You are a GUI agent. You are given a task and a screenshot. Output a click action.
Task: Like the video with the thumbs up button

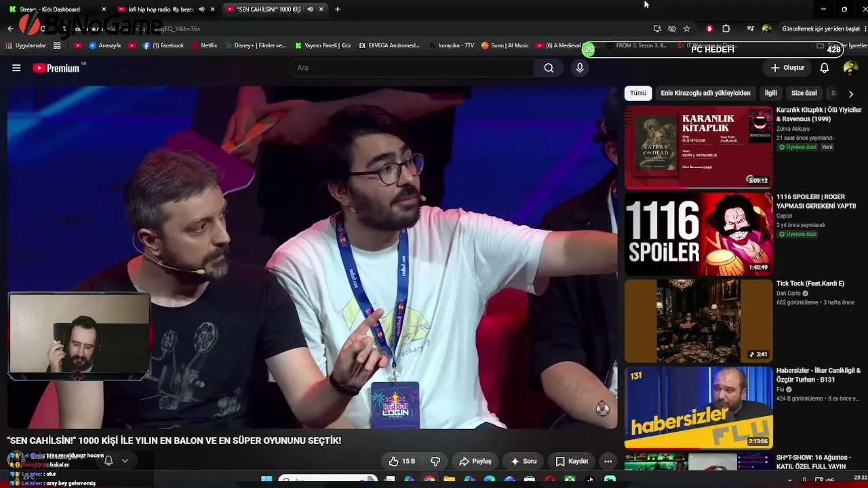coord(401,461)
